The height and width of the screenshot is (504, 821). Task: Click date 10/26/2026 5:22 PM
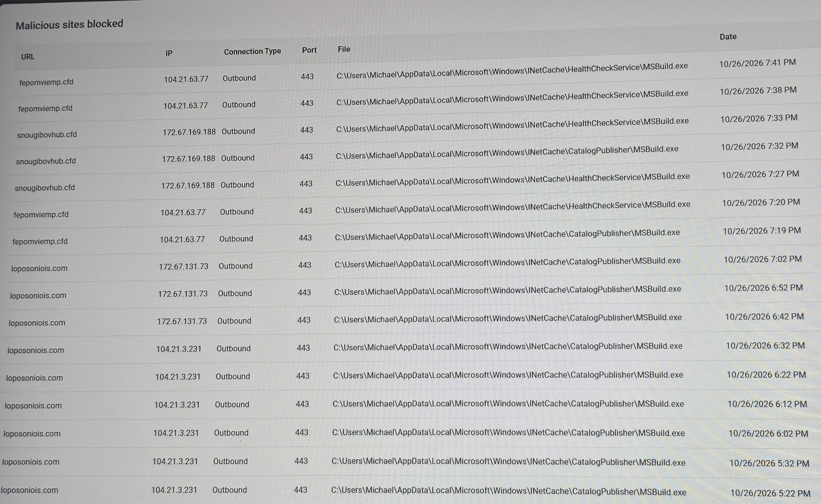click(x=770, y=493)
